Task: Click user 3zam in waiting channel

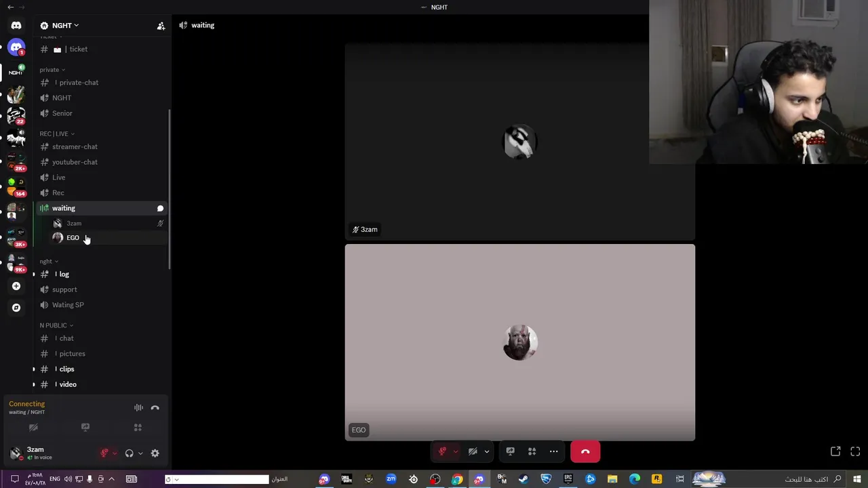Action: [108, 223]
